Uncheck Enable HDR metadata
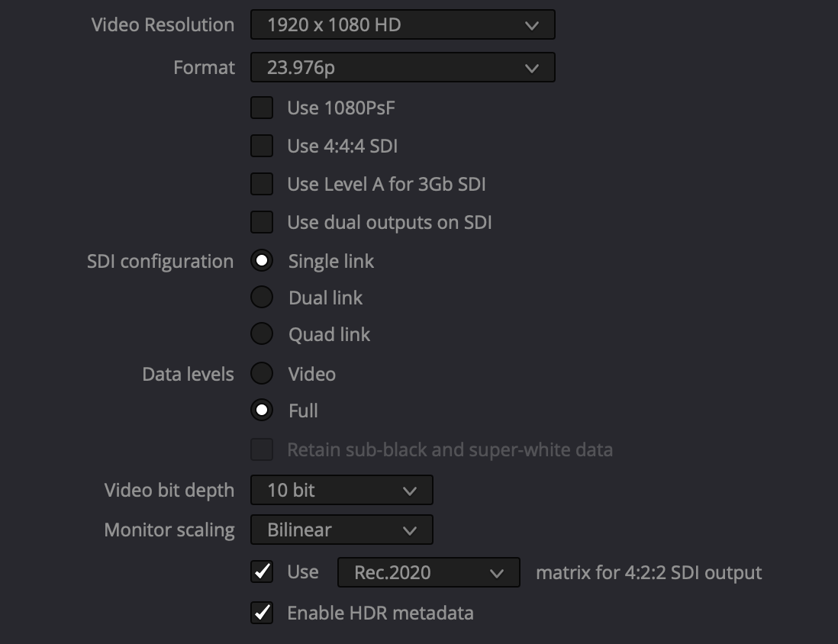The height and width of the screenshot is (644, 838). coord(262,613)
